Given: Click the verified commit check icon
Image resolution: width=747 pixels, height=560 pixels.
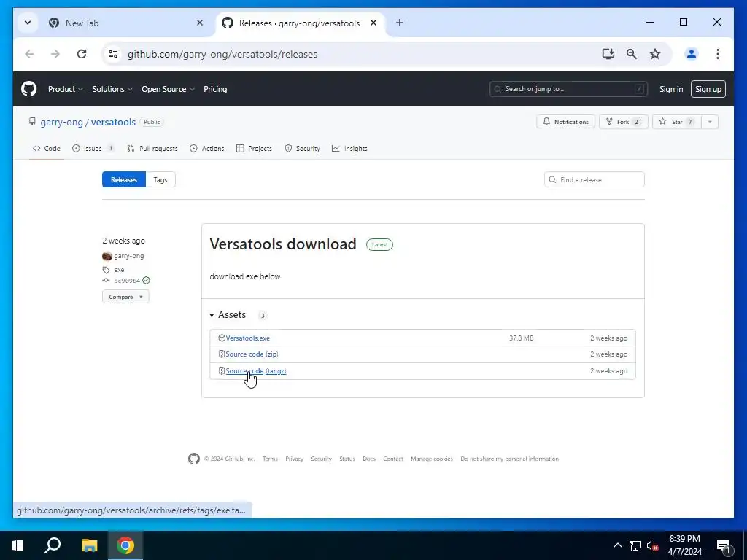Looking at the screenshot, I should (x=146, y=281).
